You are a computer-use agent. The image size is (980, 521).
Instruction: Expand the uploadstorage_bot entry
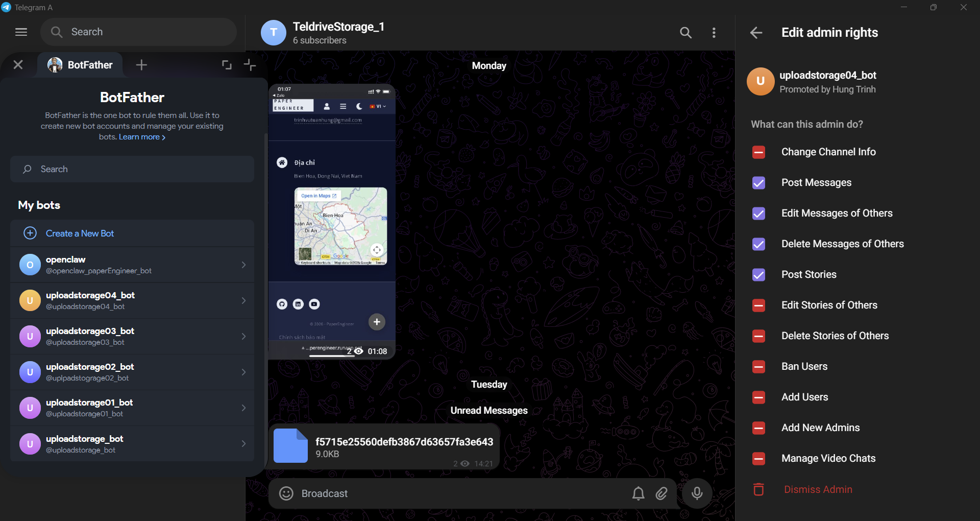pyautogui.click(x=243, y=443)
